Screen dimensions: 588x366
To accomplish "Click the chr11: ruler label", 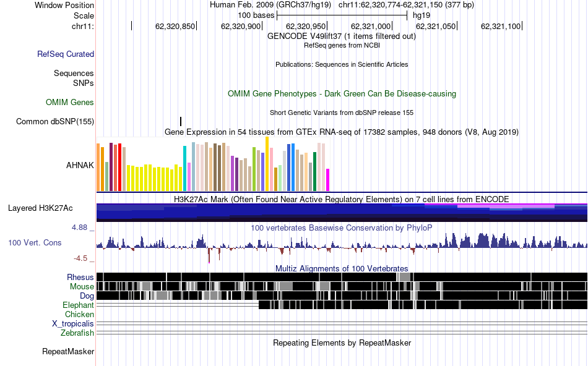I will [x=83, y=26].
